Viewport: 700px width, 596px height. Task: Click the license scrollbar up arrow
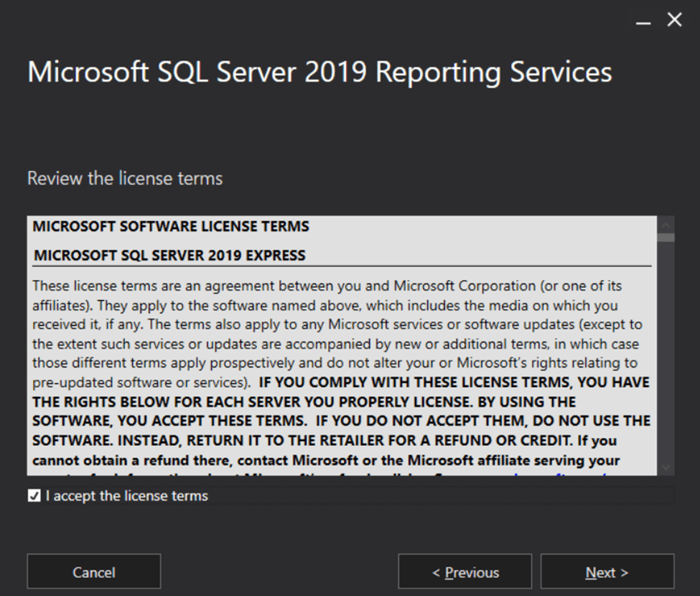(x=667, y=223)
